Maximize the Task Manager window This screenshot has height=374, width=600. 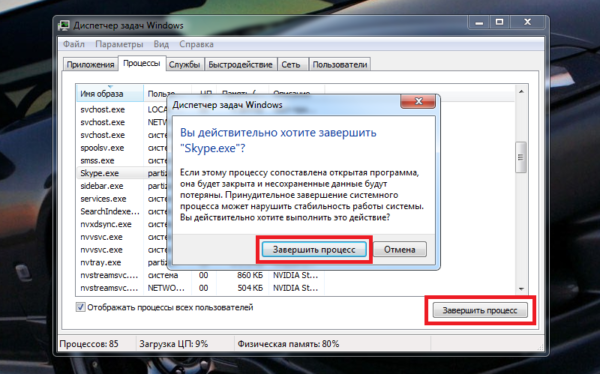coord(499,23)
